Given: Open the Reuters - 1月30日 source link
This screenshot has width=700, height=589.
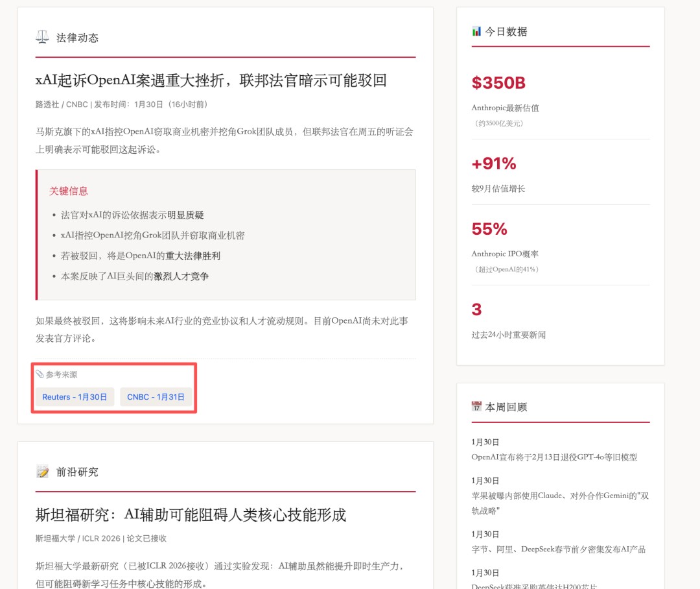Looking at the screenshot, I should click(75, 397).
